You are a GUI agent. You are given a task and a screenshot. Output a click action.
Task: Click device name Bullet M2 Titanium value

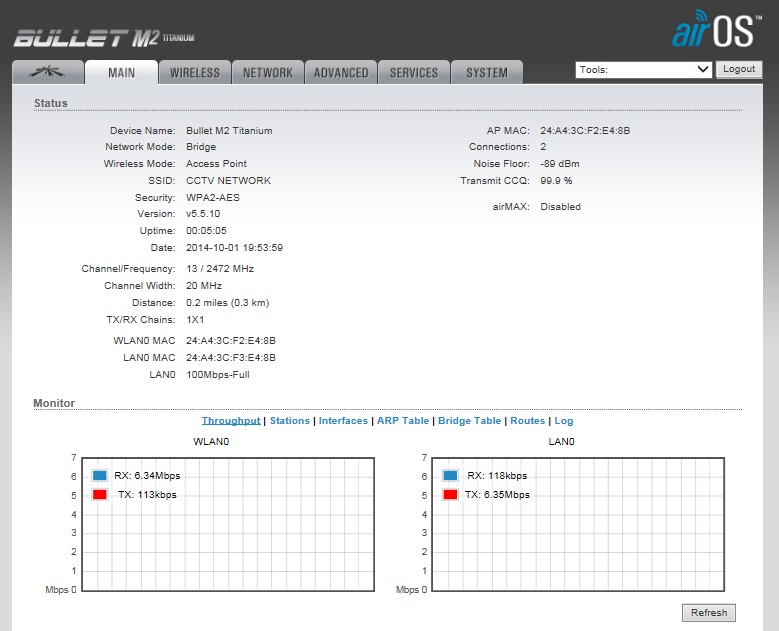(229, 131)
